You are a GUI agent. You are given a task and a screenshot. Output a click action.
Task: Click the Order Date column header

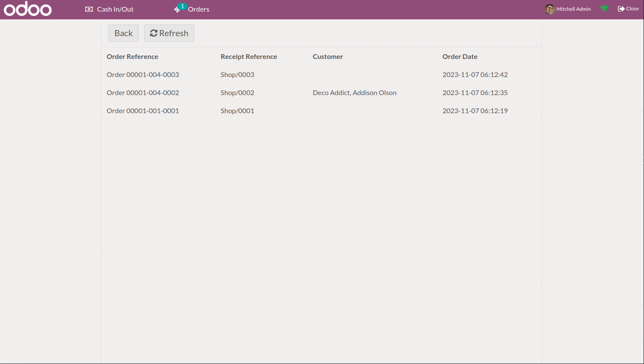coord(460,56)
